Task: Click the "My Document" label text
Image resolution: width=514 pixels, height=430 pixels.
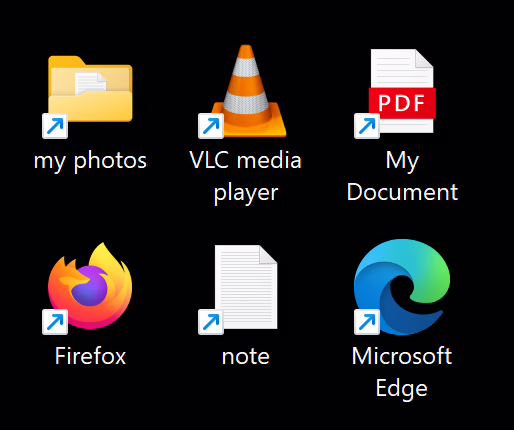Action: pyautogui.click(x=402, y=176)
